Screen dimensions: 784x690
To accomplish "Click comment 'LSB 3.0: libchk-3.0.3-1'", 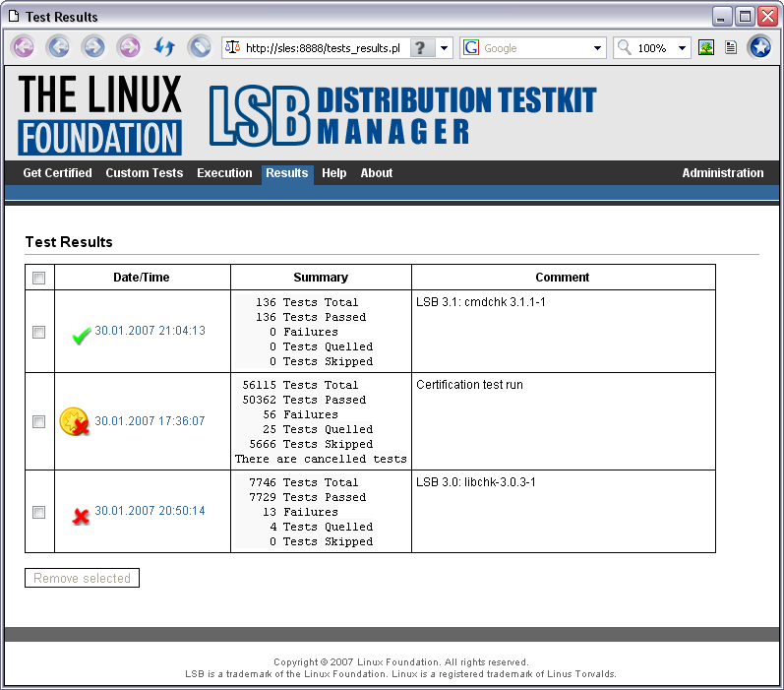I will (476, 482).
